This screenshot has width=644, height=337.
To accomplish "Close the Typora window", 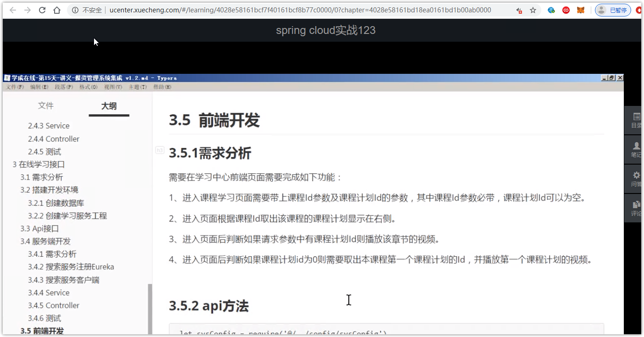I will pyautogui.click(x=620, y=78).
